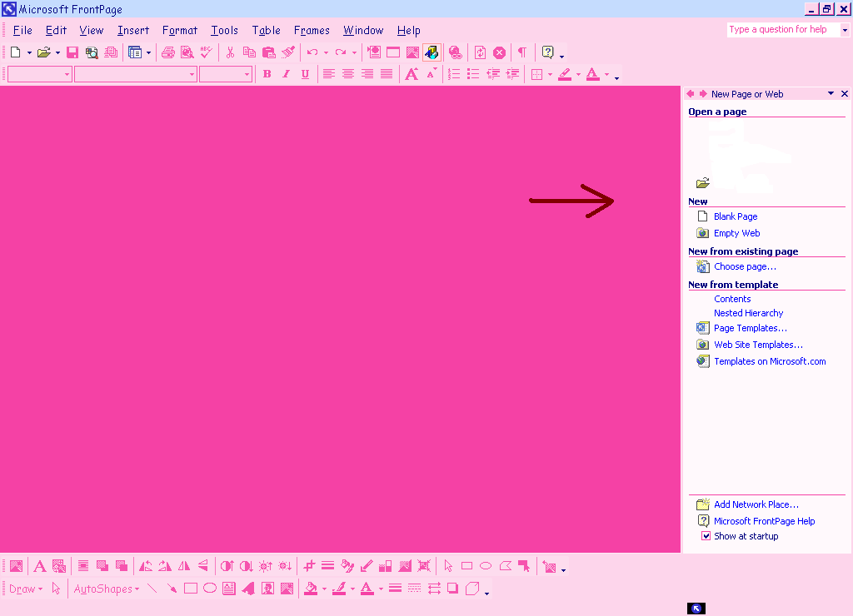Image resolution: width=853 pixels, height=616 pixels.
Task: Click the Type a question for help box
Action: point(781,30)
